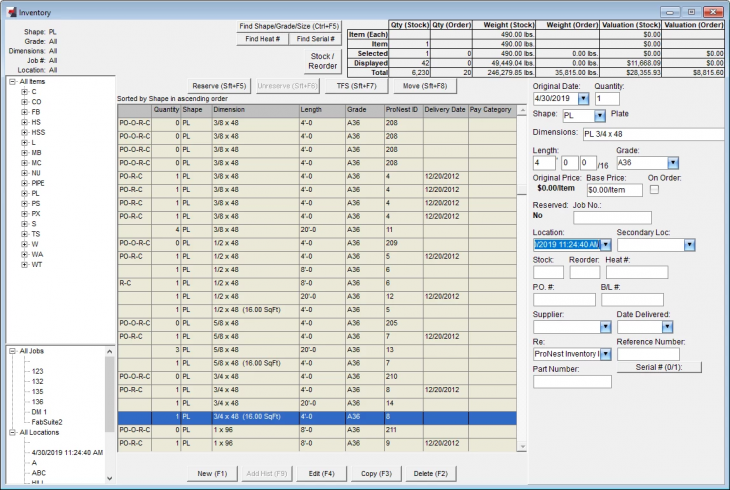Select the row with ProNest ID 13
Screen dimensions: 730x490
317,350
